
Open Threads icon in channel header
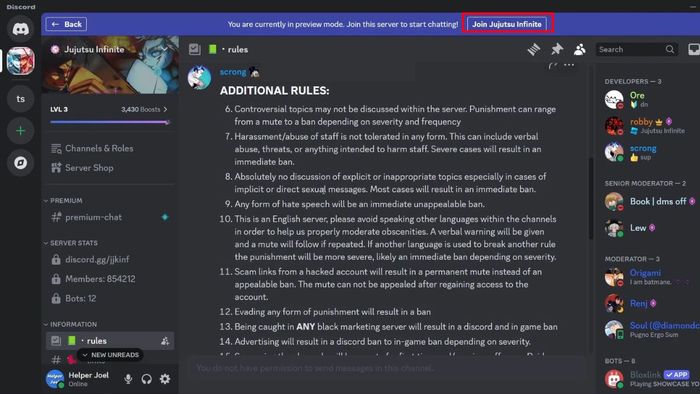[x=534, y=49]
